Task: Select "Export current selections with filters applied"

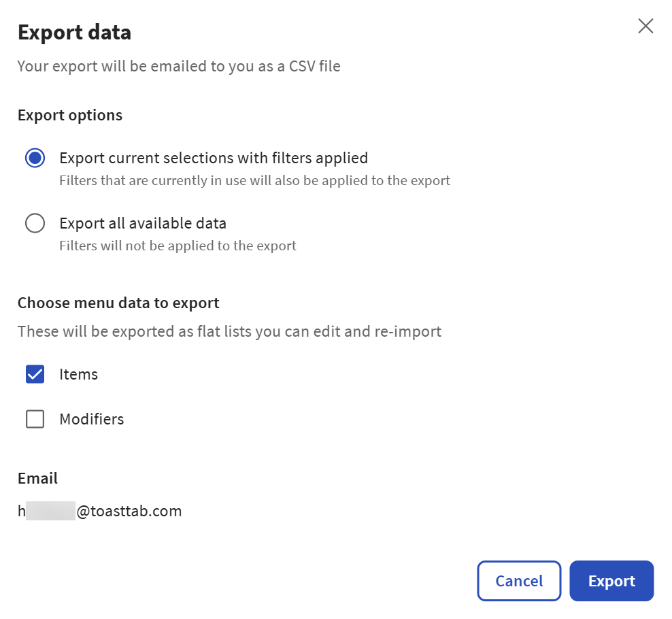Action: [35, 158]
